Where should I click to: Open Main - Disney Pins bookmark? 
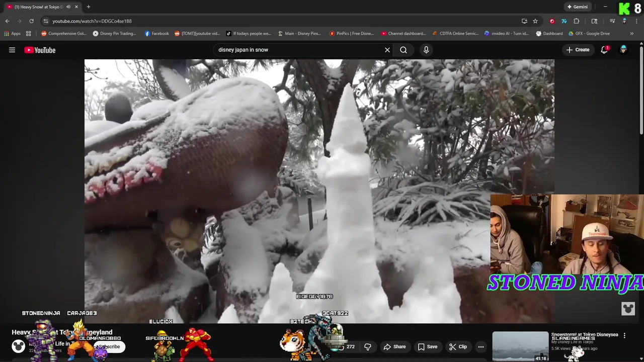click(299, 34)
